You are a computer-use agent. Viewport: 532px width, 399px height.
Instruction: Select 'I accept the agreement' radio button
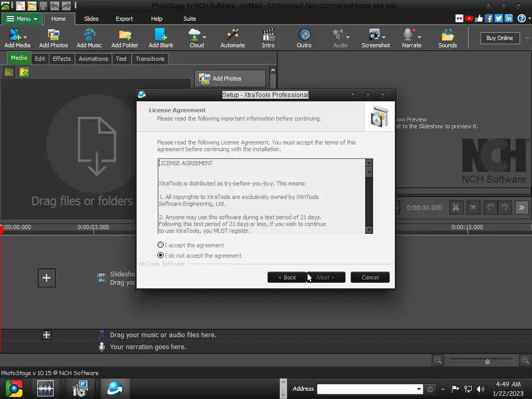point(161,245)
